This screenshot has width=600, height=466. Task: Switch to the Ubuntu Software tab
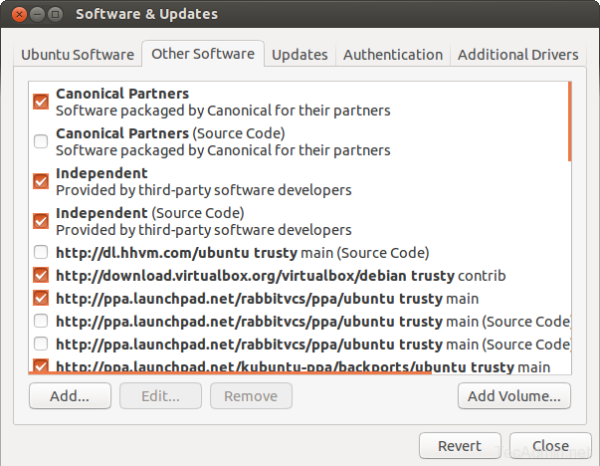pyautogui.click(x=77, y=55)
